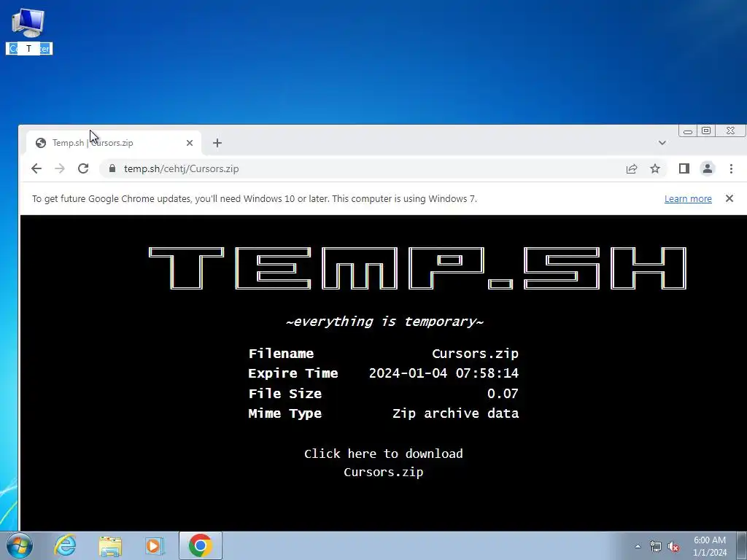Open the Chrome profile avatar menu
Screen dimensions: 747x560
(708, 168)
